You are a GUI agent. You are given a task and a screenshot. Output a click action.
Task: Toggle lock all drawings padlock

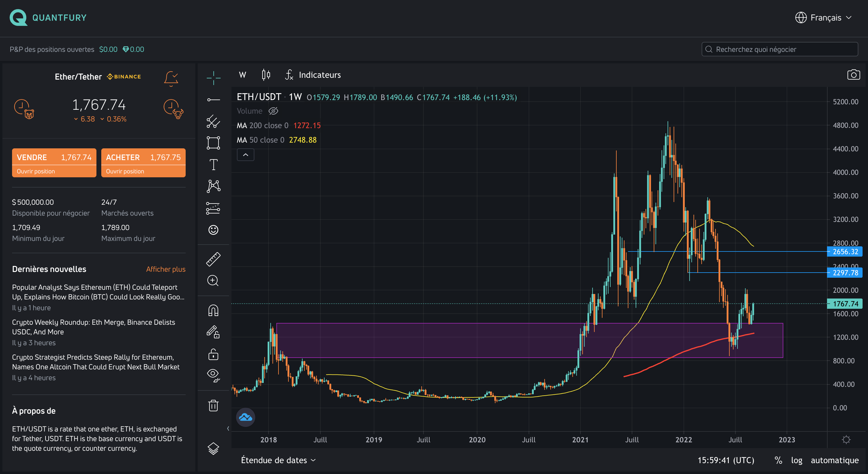tap(213, 354)
